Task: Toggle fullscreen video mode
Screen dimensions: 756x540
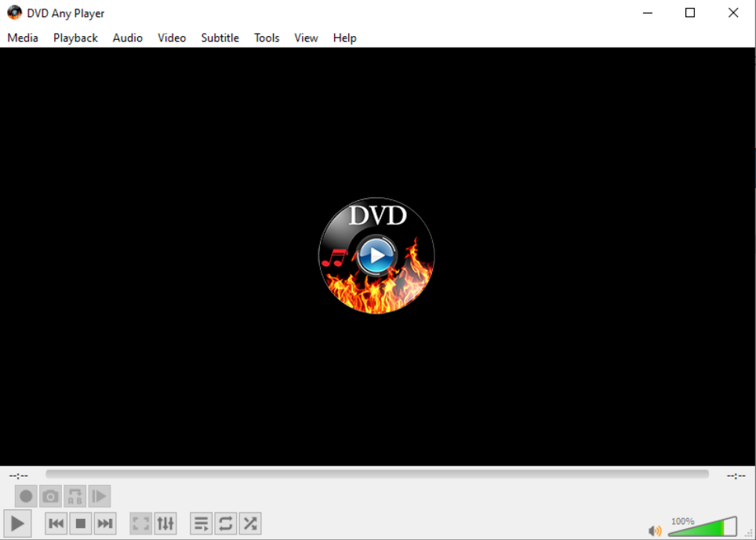Action: [141, 523]
